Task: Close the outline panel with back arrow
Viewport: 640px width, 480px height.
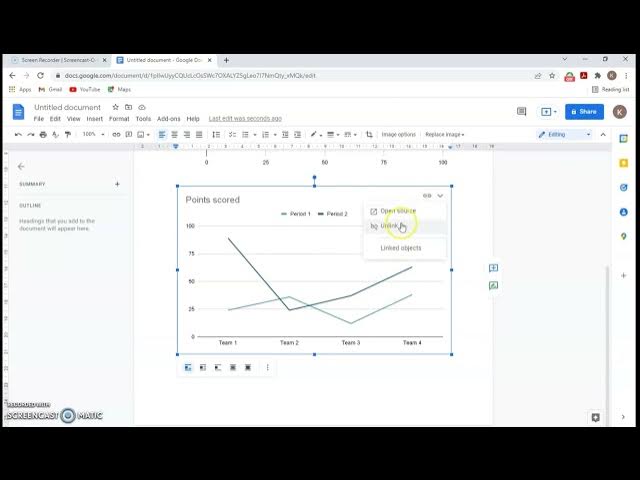Action: tap(21, 166)
